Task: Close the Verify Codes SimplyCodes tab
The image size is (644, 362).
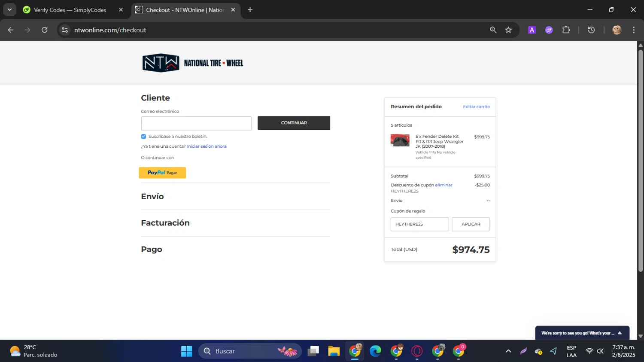Action: coord(121,10)
